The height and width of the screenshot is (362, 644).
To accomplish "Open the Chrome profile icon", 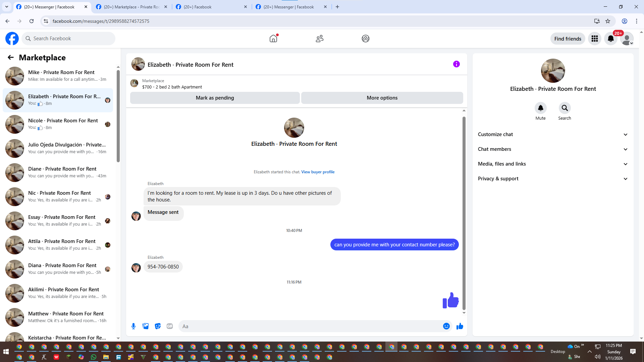I will (625, 21).
